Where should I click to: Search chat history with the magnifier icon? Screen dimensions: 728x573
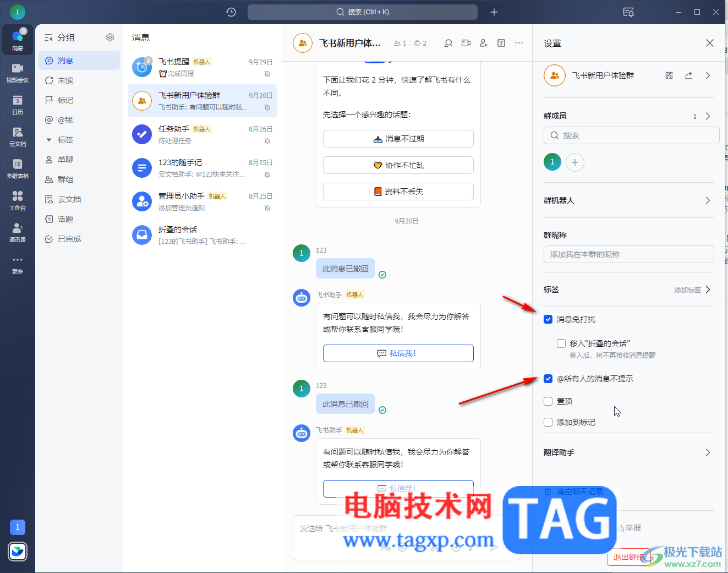click(x=448, y=43)
